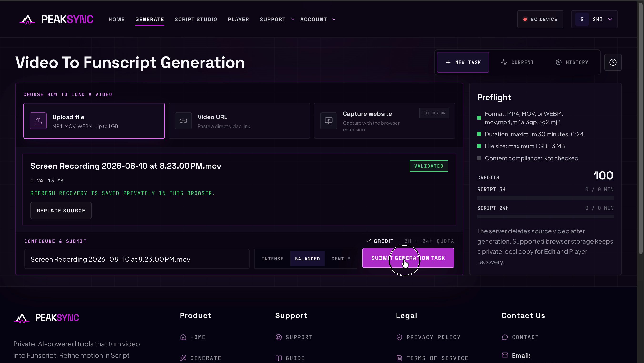
Task: Click the upload arrow icon on Upload file card
Action: pos(38,121)
